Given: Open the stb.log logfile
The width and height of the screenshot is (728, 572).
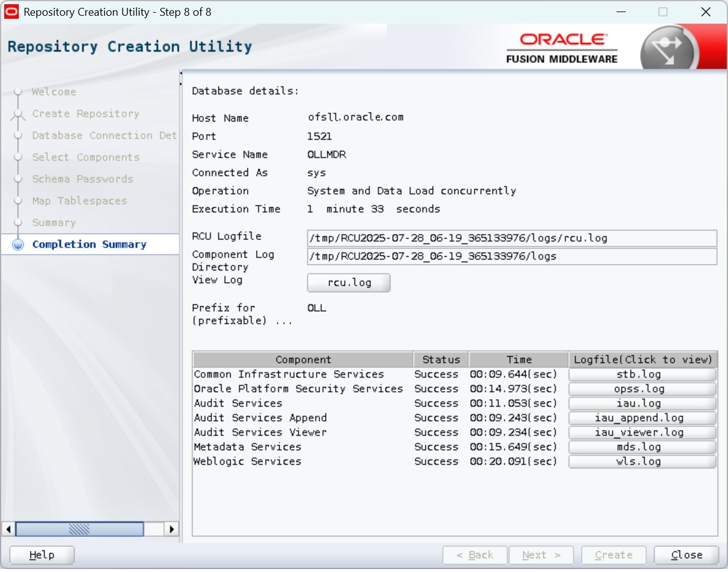Looking at the screenshot, I should 642,375.
